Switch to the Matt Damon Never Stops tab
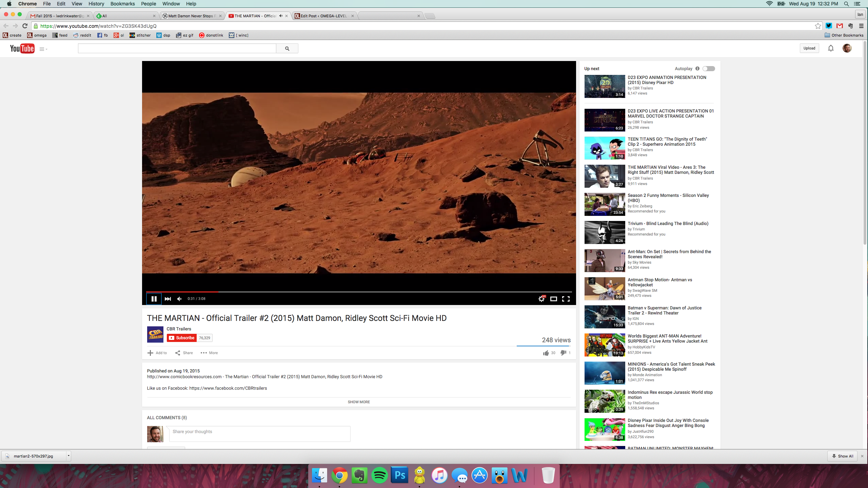Viewport: 868px width, 488px height. tap(192, 16)
